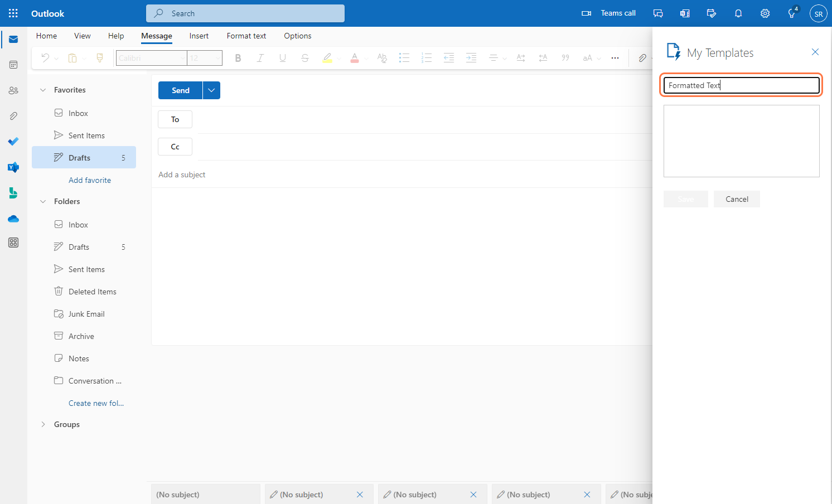
Task: Open the People app in left rail
Action: [x=13, y=90]
